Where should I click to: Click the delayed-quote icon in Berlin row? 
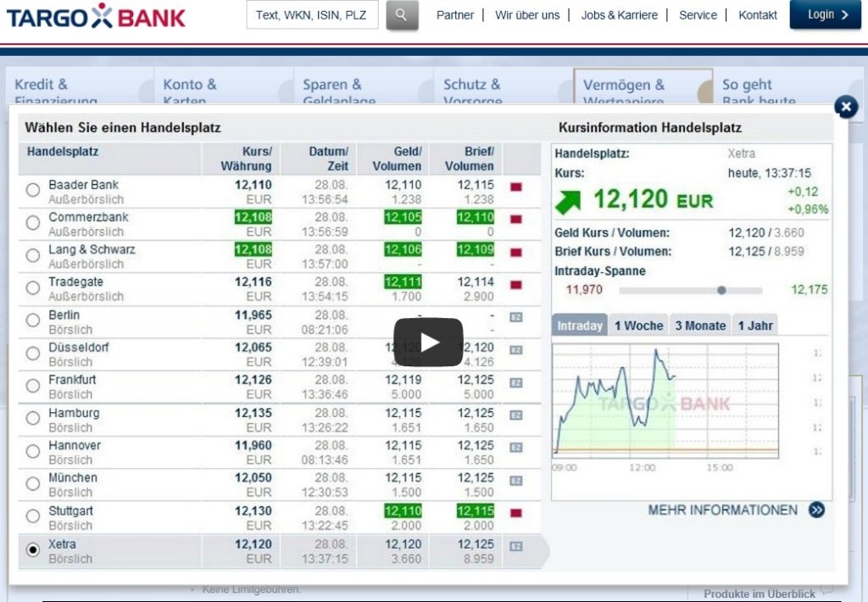point(516,317)
